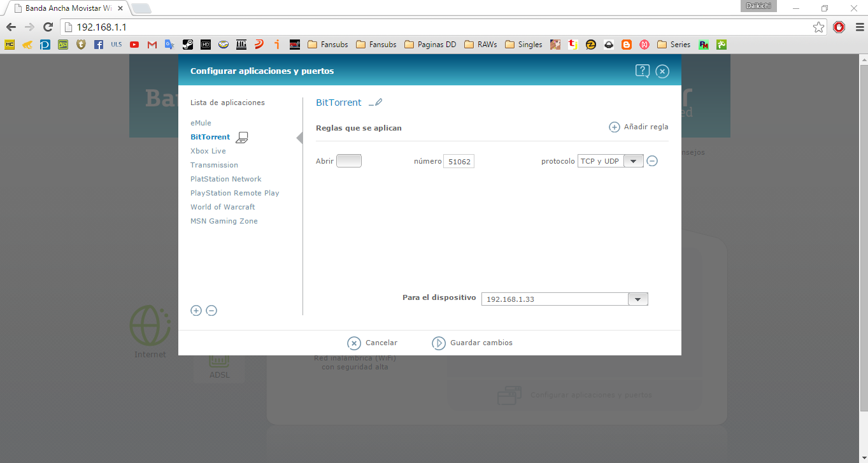The width and height of the screenshot is (868, 463).
Task: Open the orange i bookmark icon
Action: click(277, 45)
